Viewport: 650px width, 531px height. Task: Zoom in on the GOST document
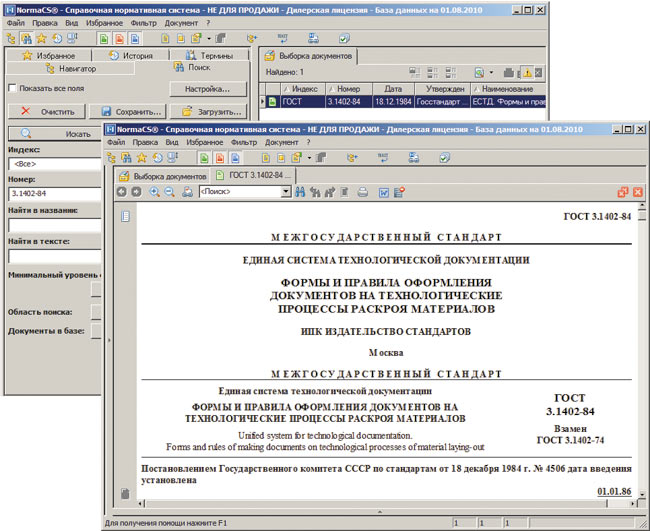[x=155, y=191]
